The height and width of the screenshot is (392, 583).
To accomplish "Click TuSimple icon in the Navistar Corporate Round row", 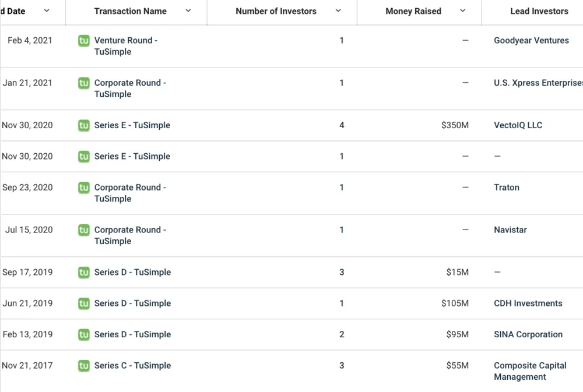I will 84,230.
